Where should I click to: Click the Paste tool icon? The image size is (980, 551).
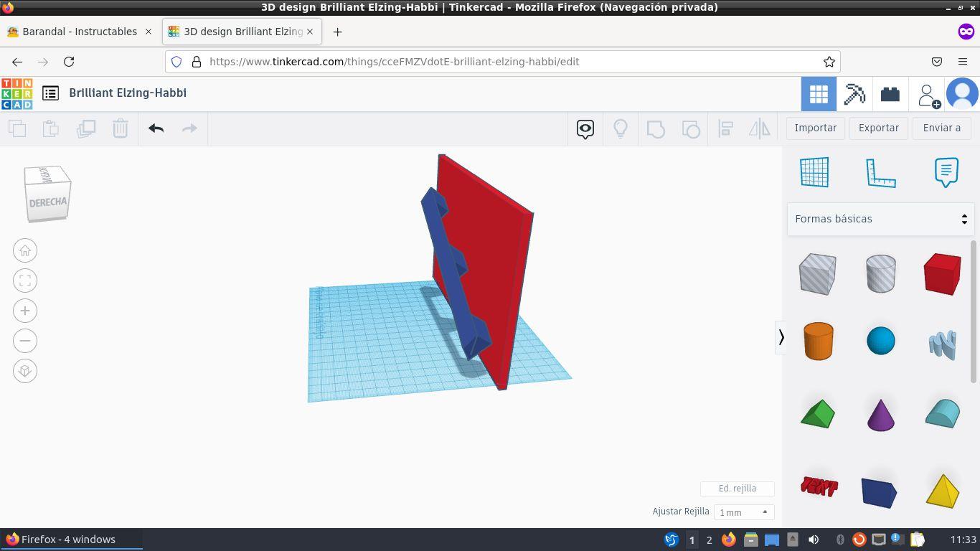51,128
